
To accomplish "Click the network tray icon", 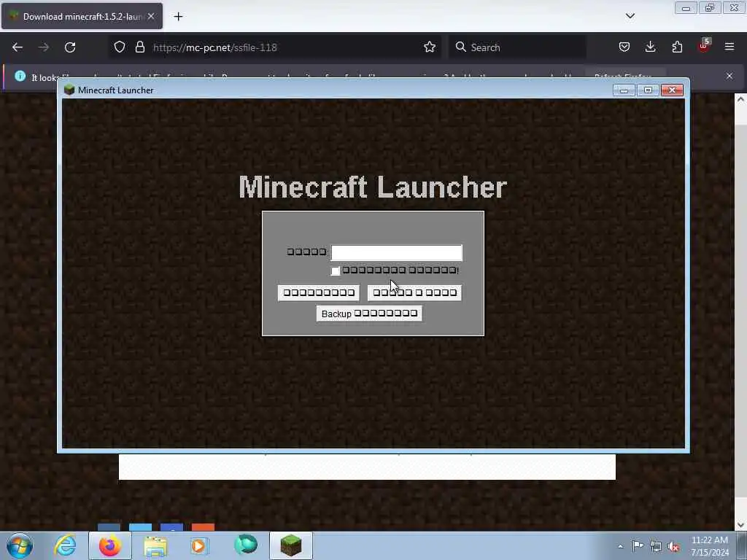I will pos(656,547).
